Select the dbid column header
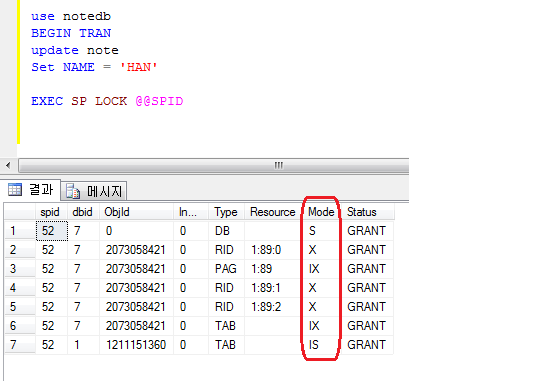 [x=84, y=212]
